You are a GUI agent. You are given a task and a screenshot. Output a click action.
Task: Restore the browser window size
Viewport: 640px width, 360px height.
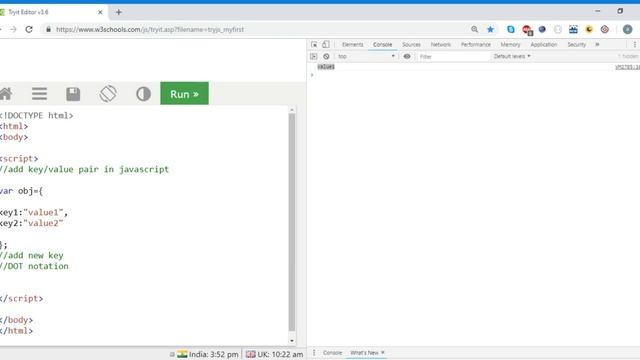click(620, 11)
